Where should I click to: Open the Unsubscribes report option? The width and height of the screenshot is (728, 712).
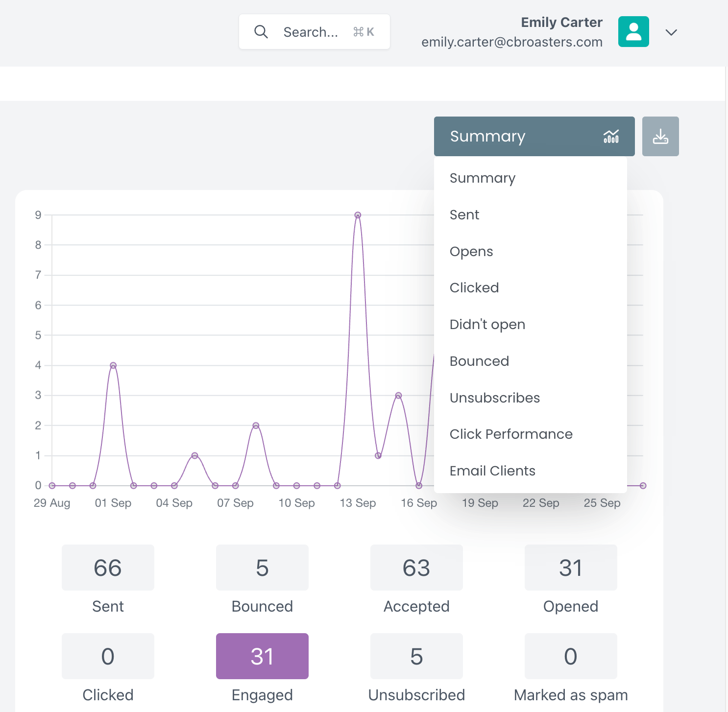494,398
